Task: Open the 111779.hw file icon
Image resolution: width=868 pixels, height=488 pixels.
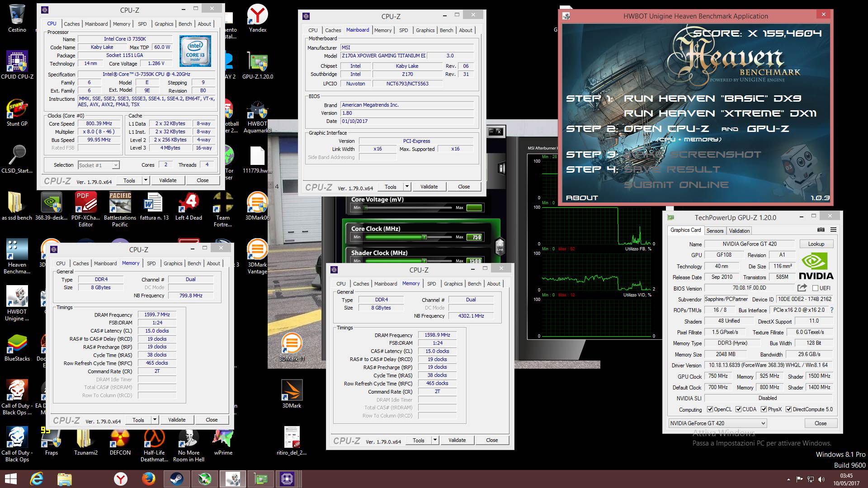Action: pos(257,159)
